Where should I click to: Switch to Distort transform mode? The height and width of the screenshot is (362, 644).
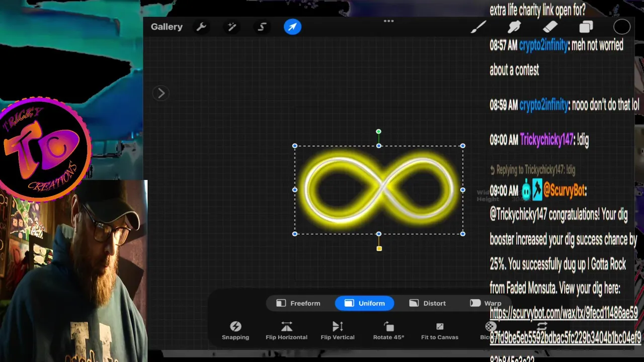pos(428,303)
